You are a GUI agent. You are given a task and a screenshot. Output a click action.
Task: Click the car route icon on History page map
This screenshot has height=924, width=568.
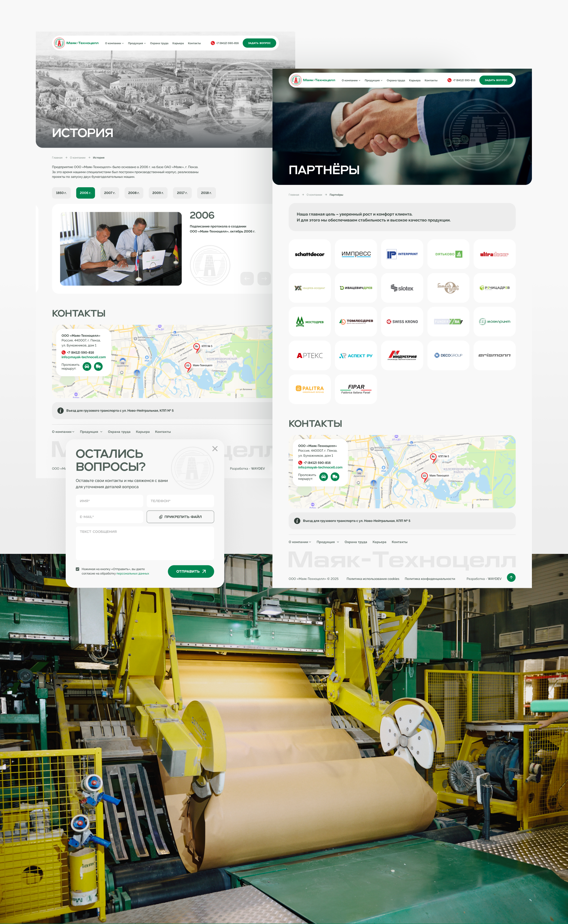[87, 366]
